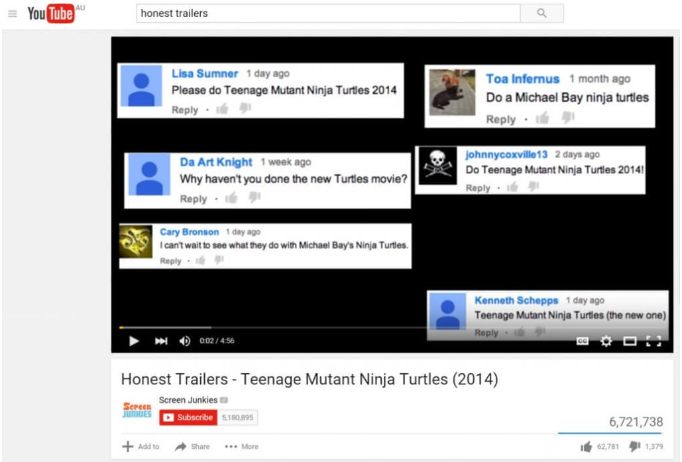
Task: Click the YouTube logo
Action: pos(51,13)
